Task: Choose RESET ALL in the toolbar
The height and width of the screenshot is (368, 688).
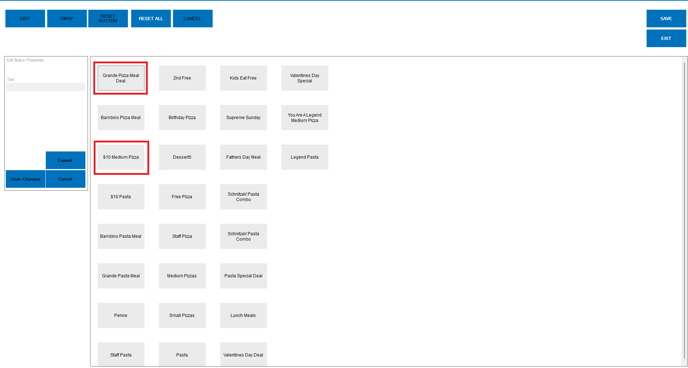Action: pos(151,19)
